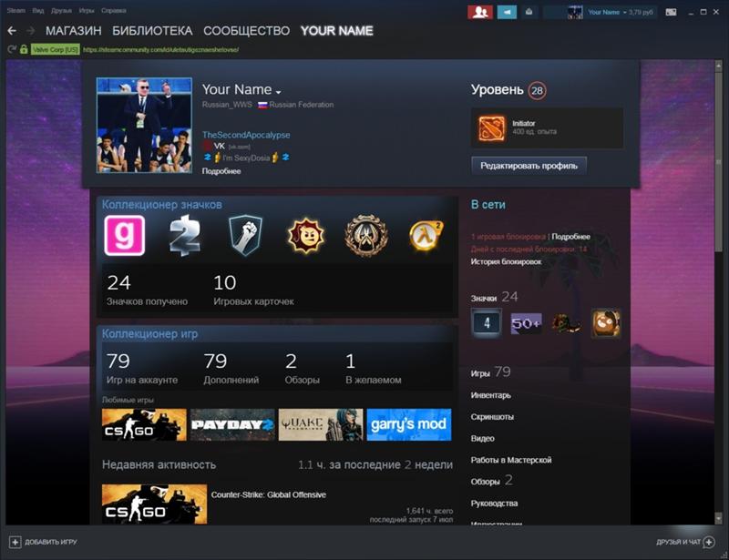Viewport: 729px width, 560px height.
Task: Click the vertical scrollbar down arrow
Action: [x=719, y=517]
